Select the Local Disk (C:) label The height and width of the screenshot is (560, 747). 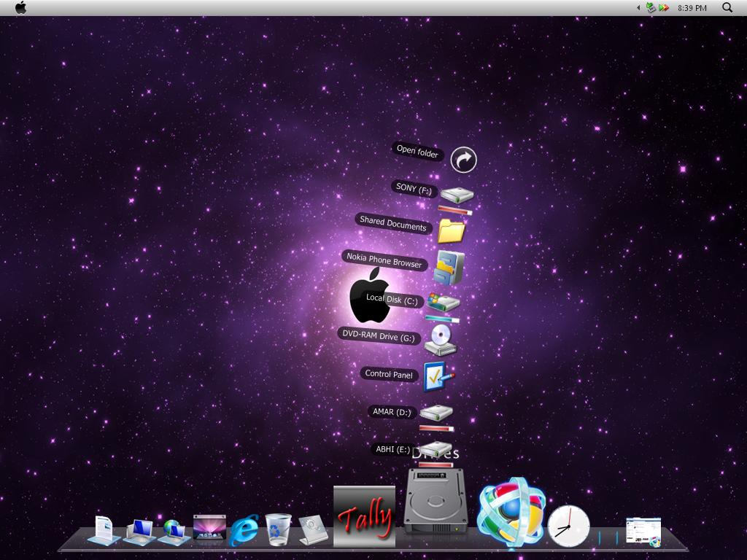pos(392,299)
